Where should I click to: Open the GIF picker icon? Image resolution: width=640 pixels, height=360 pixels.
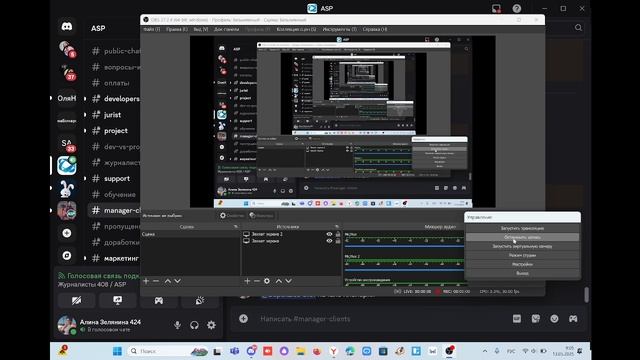pos(517,318)
